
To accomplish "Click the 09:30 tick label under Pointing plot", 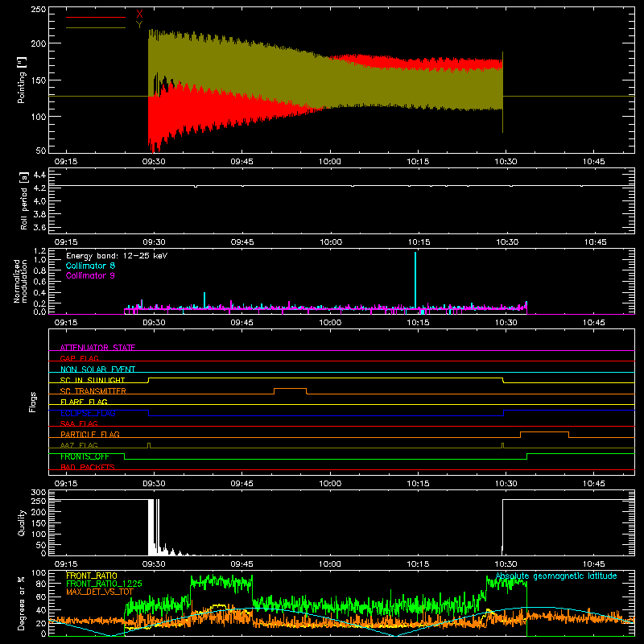I will tap(154, 162).
